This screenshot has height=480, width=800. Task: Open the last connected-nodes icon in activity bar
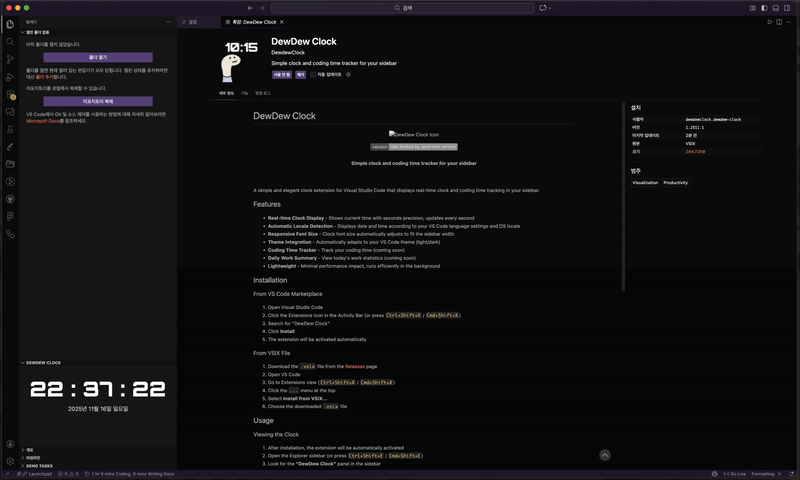click(10, 234)
